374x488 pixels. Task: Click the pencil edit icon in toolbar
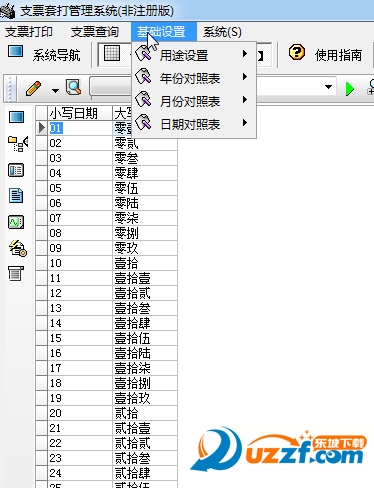33,89
